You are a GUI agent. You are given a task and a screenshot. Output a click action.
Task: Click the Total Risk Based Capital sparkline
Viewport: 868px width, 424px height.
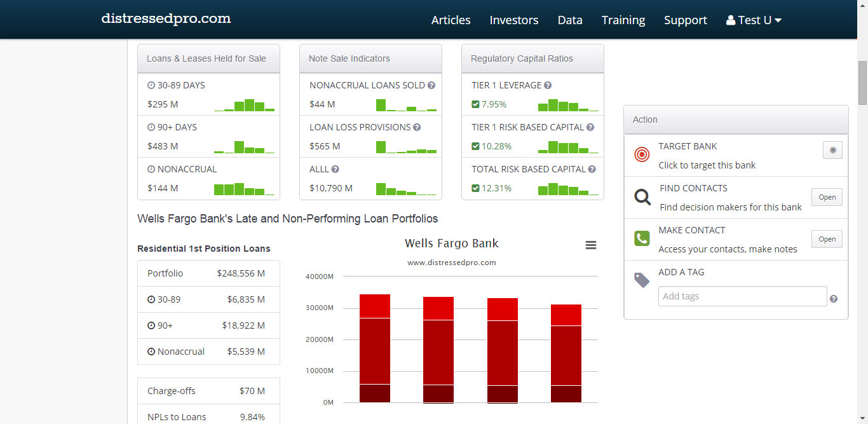pos(569,189)
